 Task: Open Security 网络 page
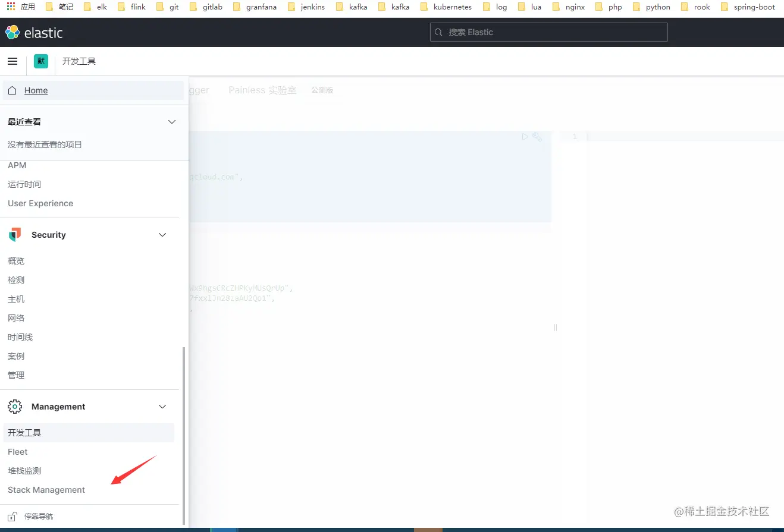16,318
